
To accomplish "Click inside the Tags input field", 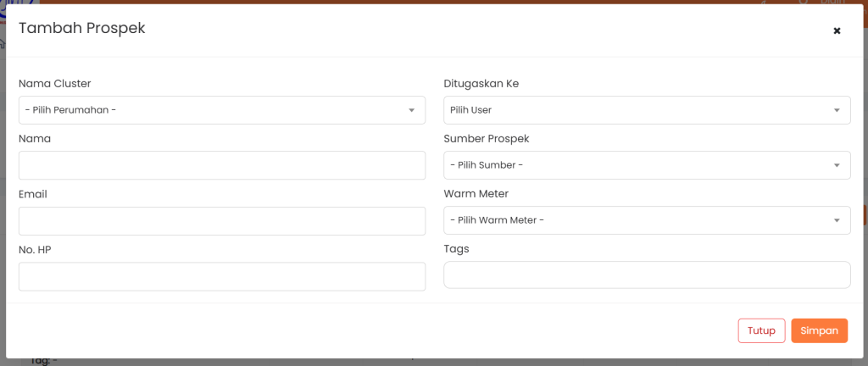I will (647, 274).
